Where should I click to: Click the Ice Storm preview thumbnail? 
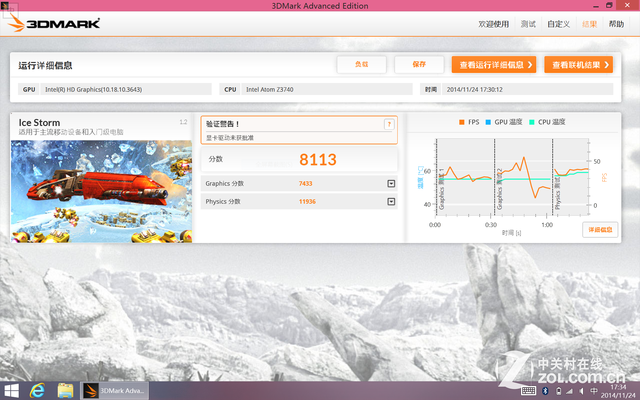[102, 190]
